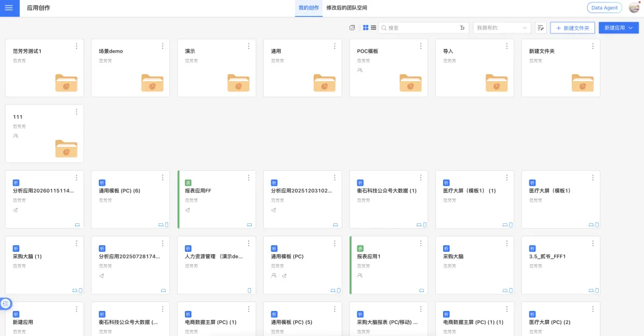Click 应用创作 page title
Screen dimensions: 644x336
click(38, 8)
